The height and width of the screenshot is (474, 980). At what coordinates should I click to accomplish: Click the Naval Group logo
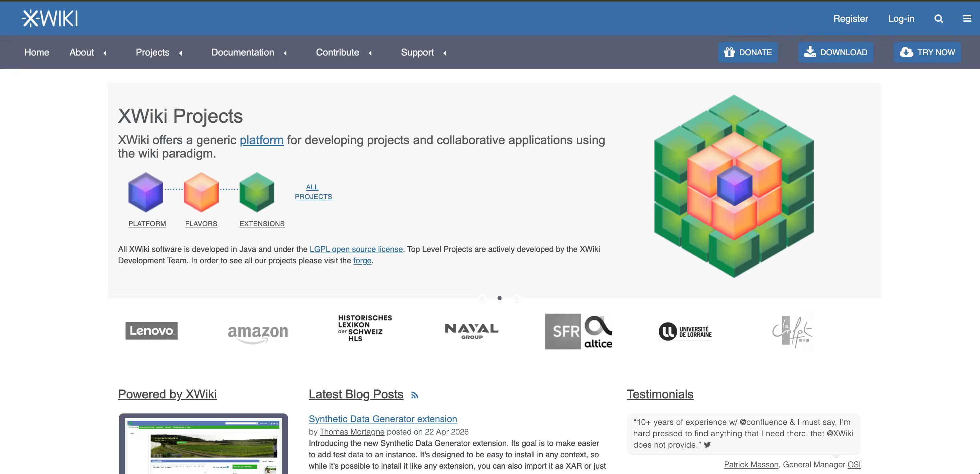(x=472, y=331)
